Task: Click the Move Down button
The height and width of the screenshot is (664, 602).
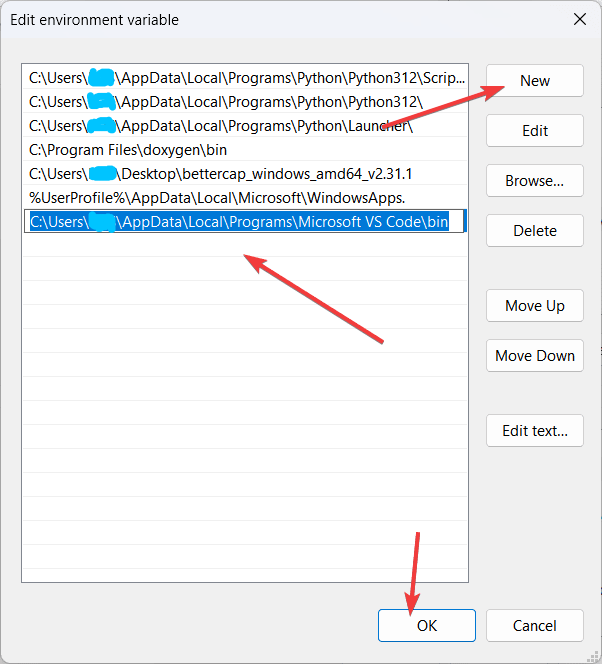Action: [535, 355]
